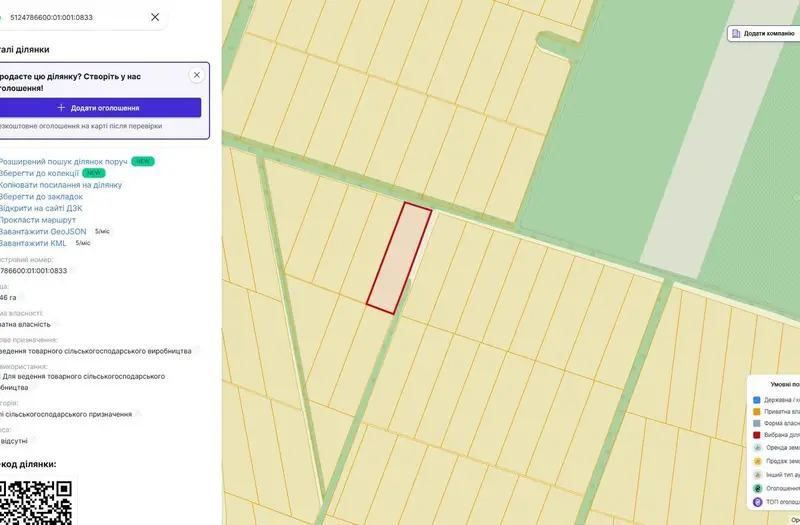Screen dimensions: 800x525
Task: Click the blue 'Державна' legend color swatch
Action: (757, 400)
